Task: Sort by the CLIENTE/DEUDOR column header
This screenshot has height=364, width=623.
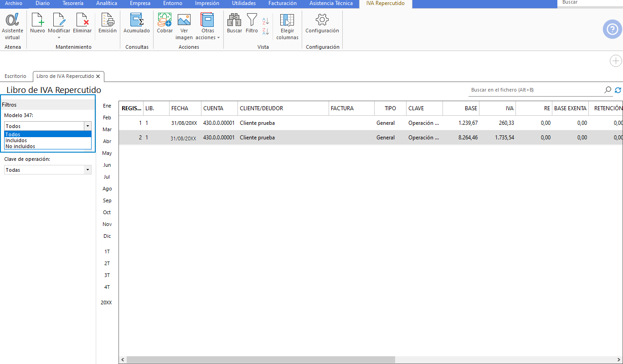Action: [283, 108]
